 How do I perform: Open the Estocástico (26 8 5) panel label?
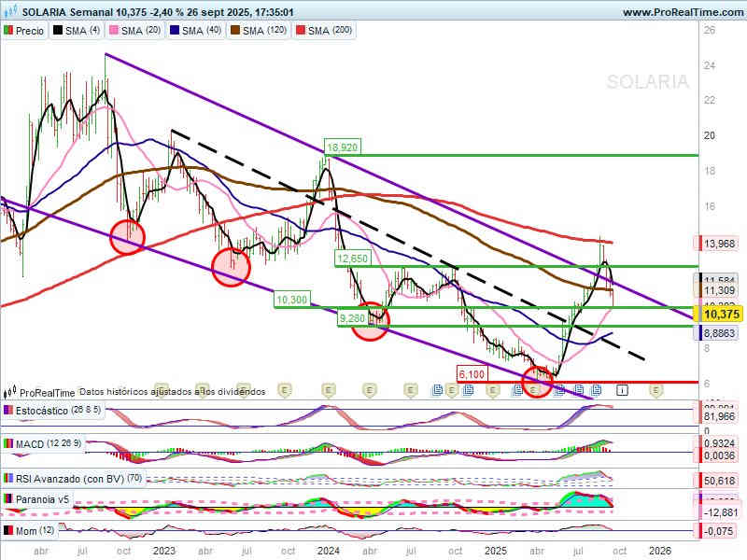53,410
